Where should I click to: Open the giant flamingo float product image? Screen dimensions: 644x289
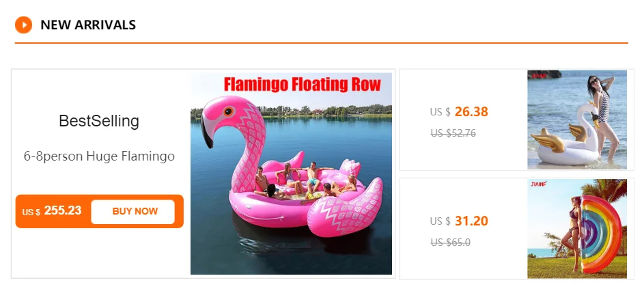coord(291,174)
